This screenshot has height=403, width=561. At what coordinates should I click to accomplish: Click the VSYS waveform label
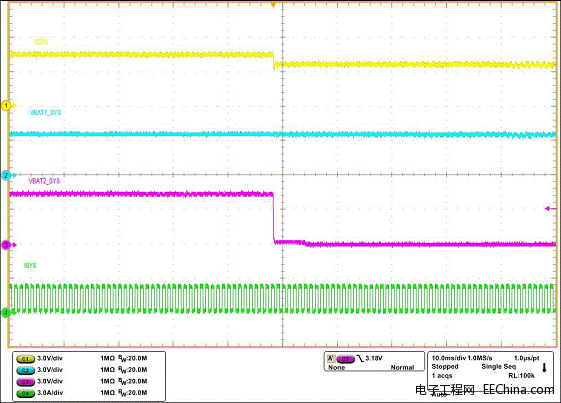coord(41,42)
